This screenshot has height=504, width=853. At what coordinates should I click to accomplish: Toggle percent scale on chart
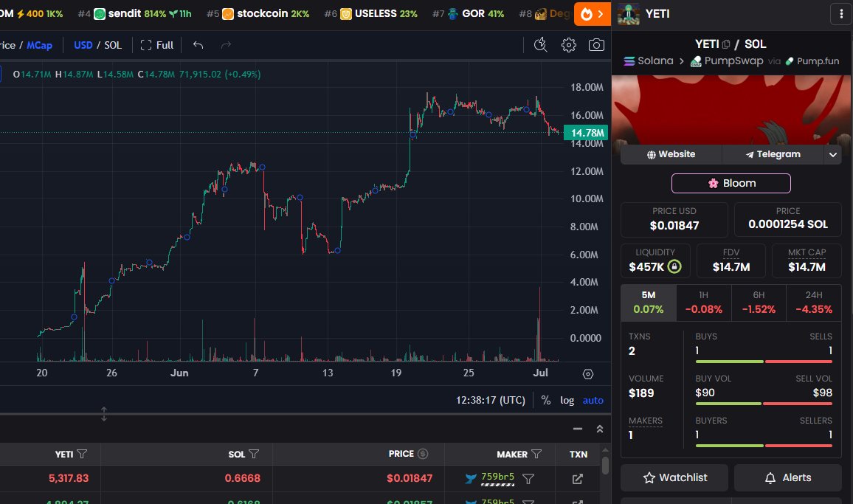click(545, 400)
